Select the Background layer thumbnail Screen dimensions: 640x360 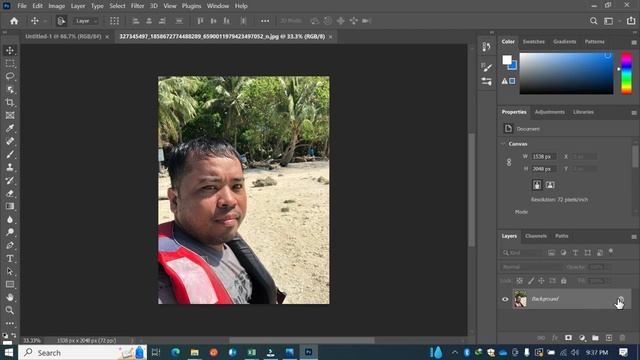pyautogui.click(x=520, y=299)
